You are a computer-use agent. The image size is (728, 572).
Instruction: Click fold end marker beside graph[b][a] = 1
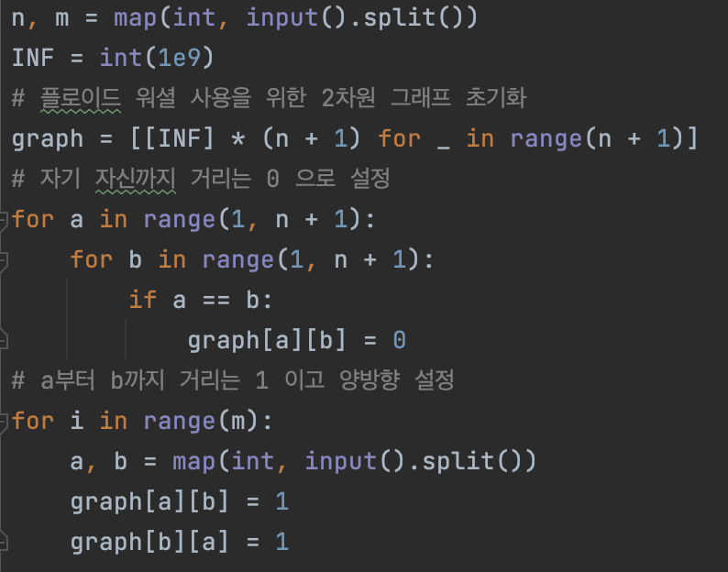coord(3,543)
